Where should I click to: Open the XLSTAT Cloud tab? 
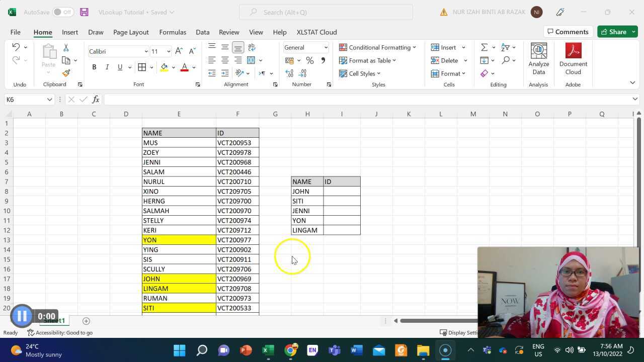316,32
